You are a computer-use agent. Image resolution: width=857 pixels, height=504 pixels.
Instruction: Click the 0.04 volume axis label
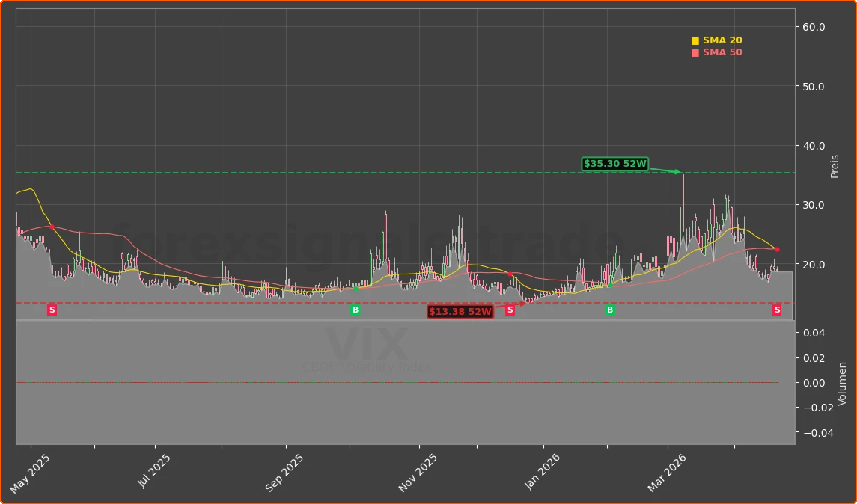[x=814, y=333]
